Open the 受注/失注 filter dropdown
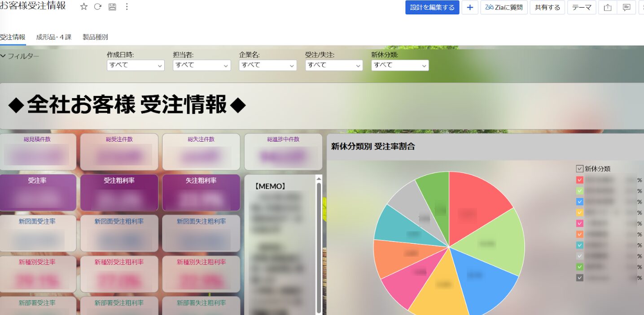The width and height of the screenshot is (644, 315). 334,65
